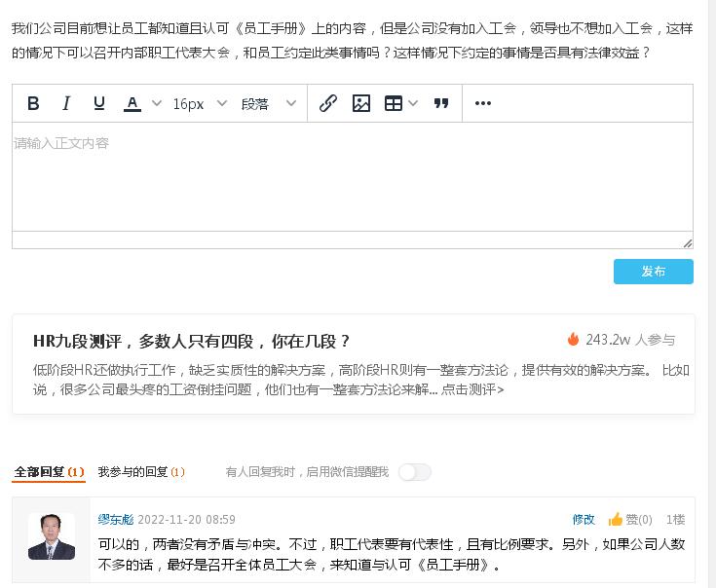Click the 点击测评> link
The image size is (716, 588).
(x=472, y=389)
